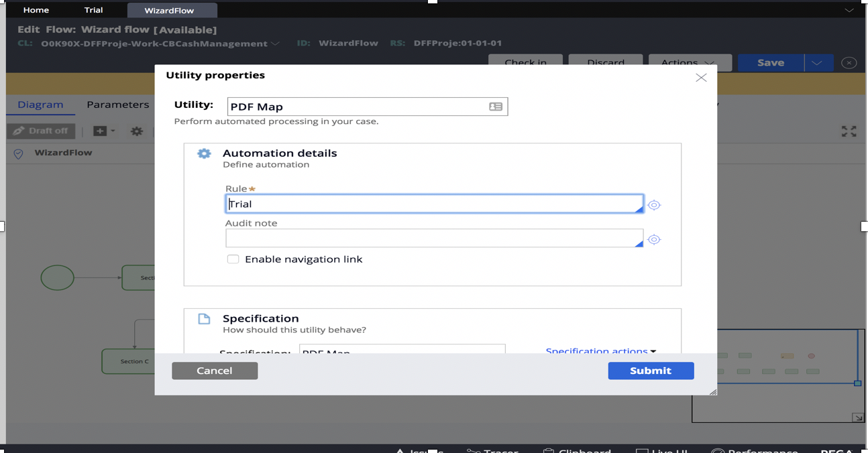868x453 pixels.
Task: Click the Audit note input field
Action: click(435, 238)
